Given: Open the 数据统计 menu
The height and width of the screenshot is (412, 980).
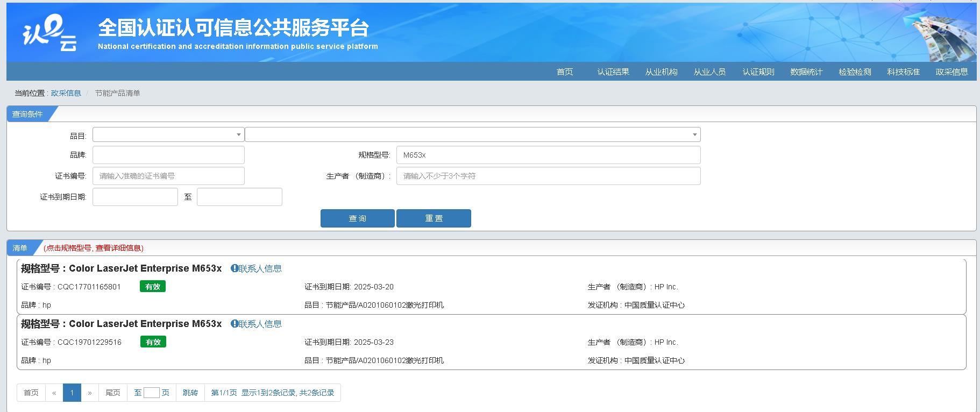Looking at the screenshot, I should coord(806,72).
